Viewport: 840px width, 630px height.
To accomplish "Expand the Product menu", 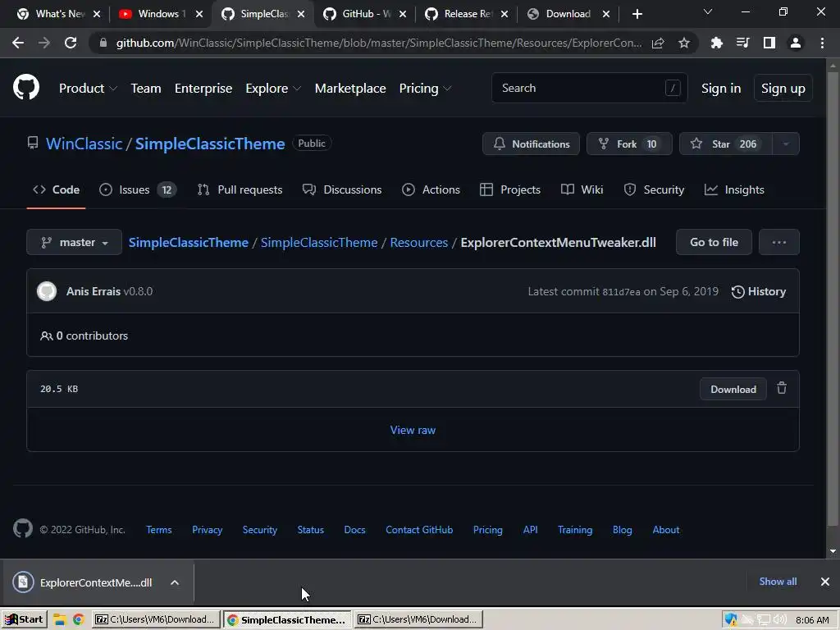I will click(87, 89).
